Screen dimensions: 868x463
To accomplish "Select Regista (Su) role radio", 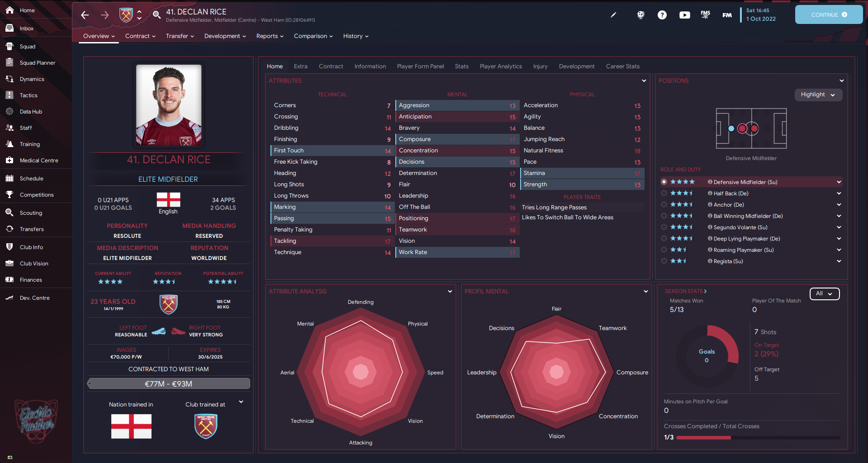I will (x=664, y=261).
